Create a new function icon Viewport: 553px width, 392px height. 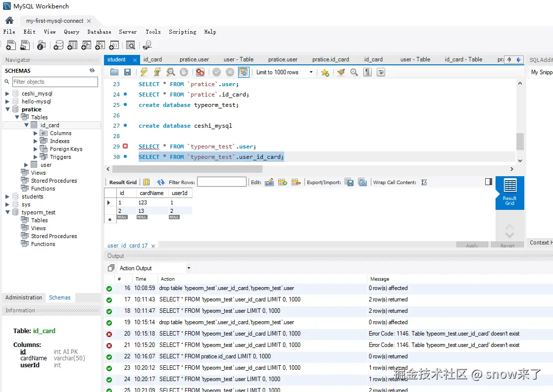tap(114, 45)
